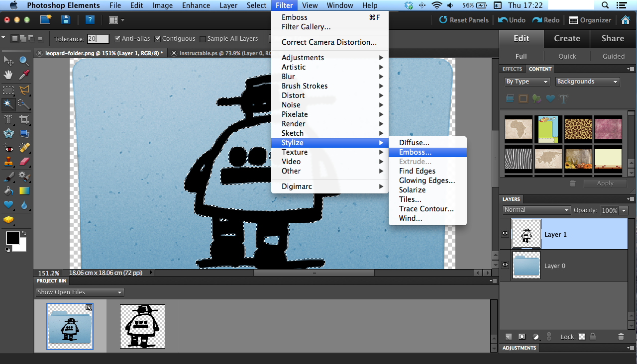Choose Find Edges filter
This screenshot has width=637, height=364.
(427, 171)
